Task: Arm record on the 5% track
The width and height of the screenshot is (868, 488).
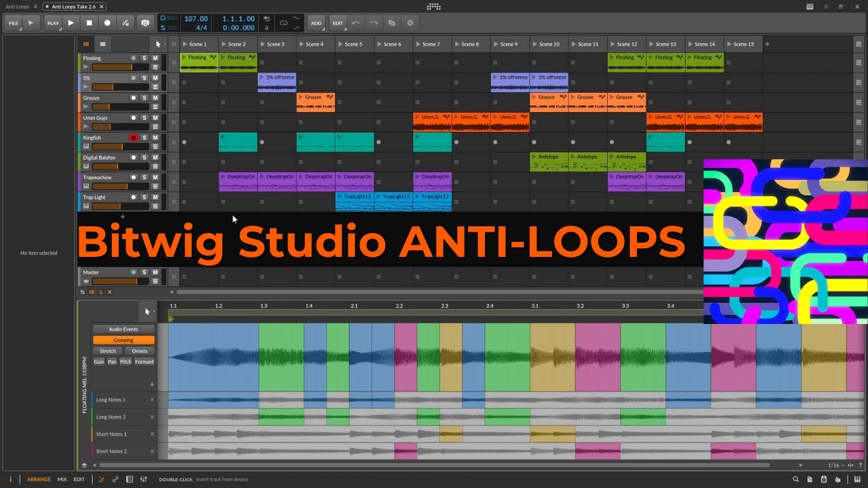Action: pyautogui.click(x=134, y=78)
